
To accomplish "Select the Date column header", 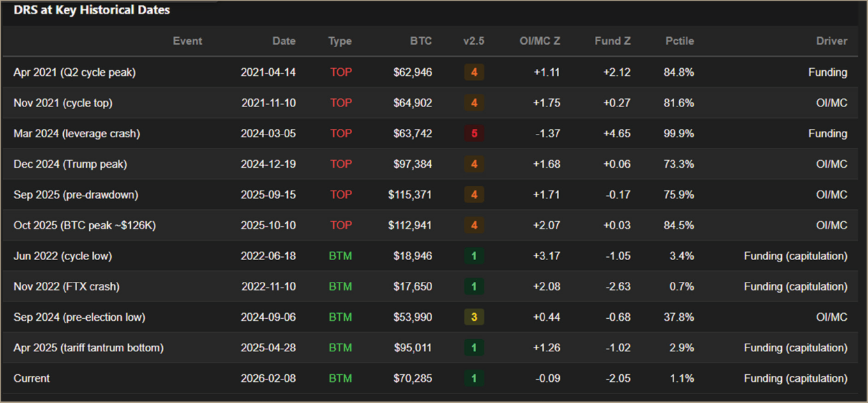I will click(284, 41).
